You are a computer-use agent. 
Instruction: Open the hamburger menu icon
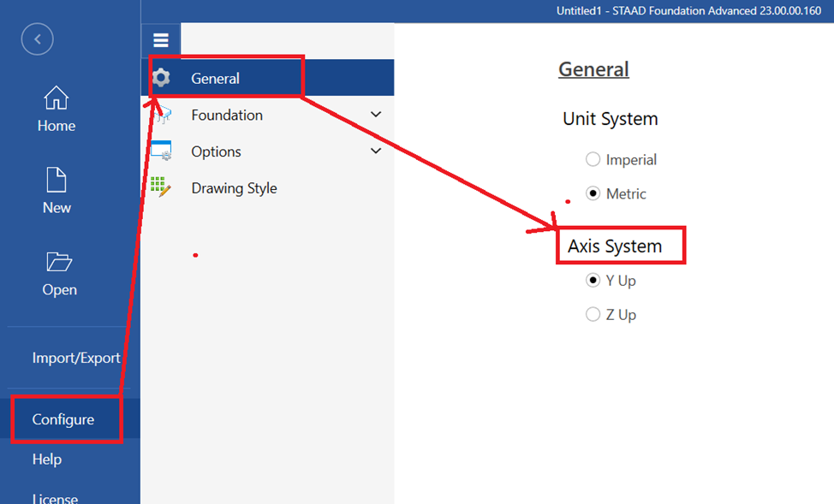tap(161, 40)
